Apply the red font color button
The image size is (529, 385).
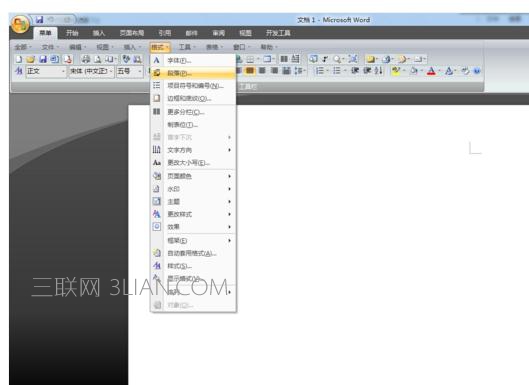431,71
